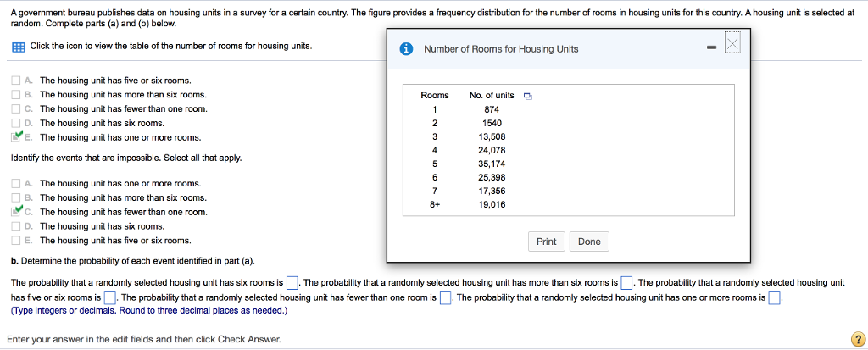Click the blue info icon in popup

tap(406, 48)
